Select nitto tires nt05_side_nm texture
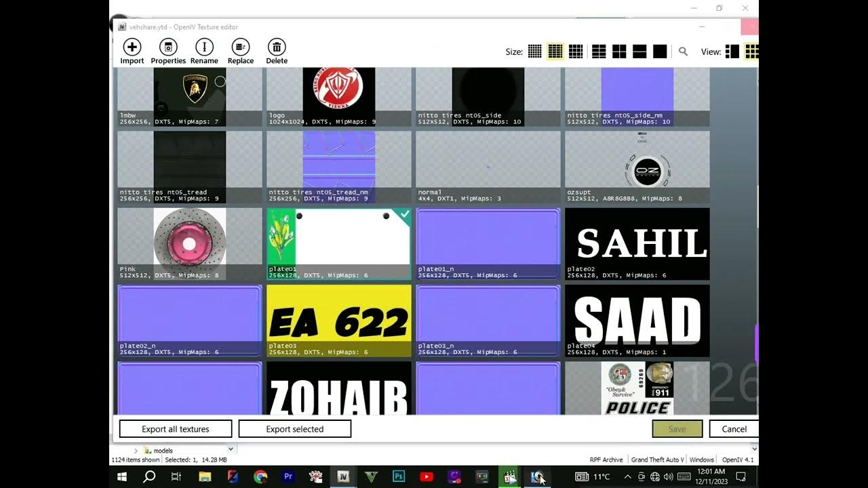The width and height of the screenshot is (868, 488). coord(637,96)
